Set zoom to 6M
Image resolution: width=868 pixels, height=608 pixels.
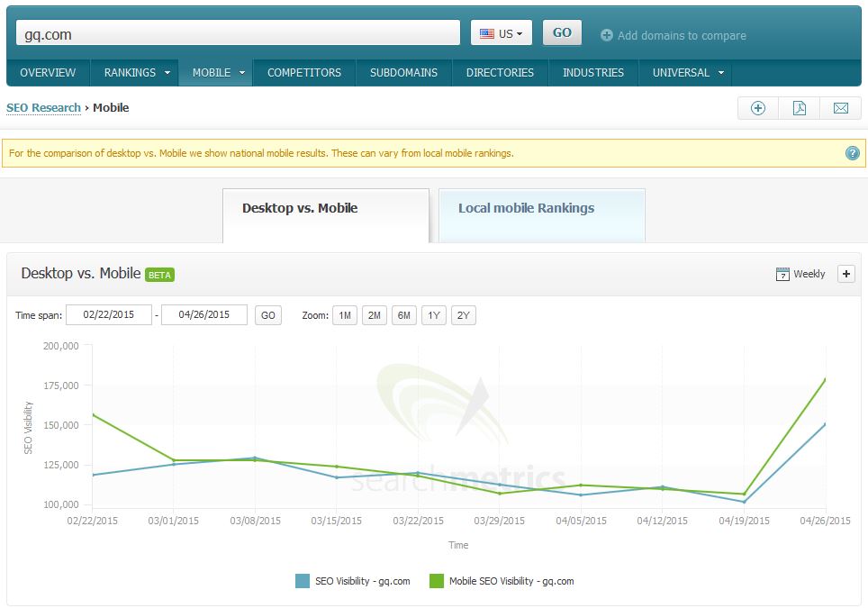tap(404, 315)
